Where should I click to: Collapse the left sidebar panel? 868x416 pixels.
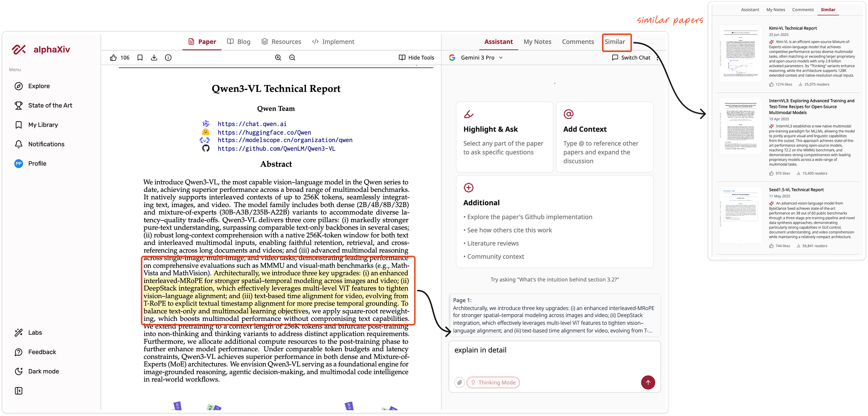19,391
